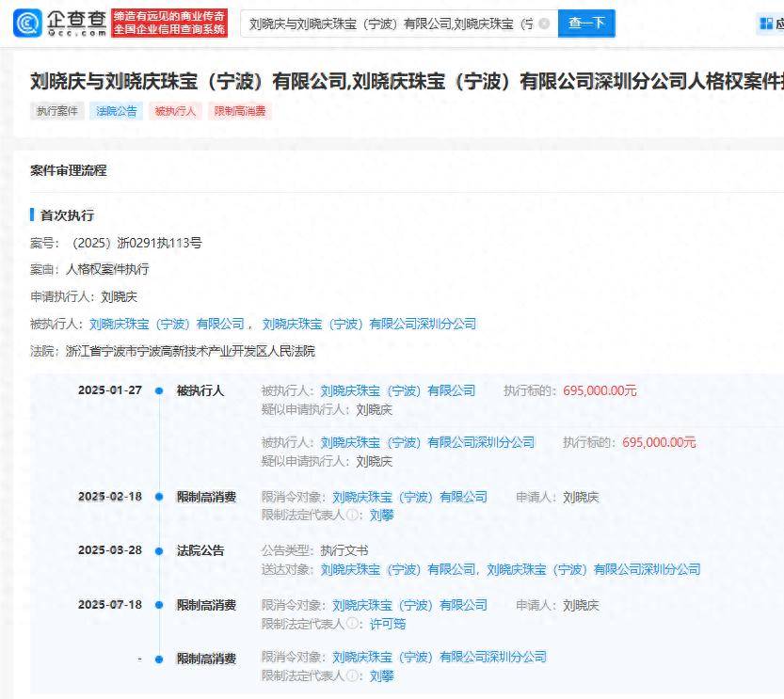This screenshot has height=699, width=784.
Task: Open 刘攀 link in the 2025-02-18 entry
Action: (x=381, y=516)
